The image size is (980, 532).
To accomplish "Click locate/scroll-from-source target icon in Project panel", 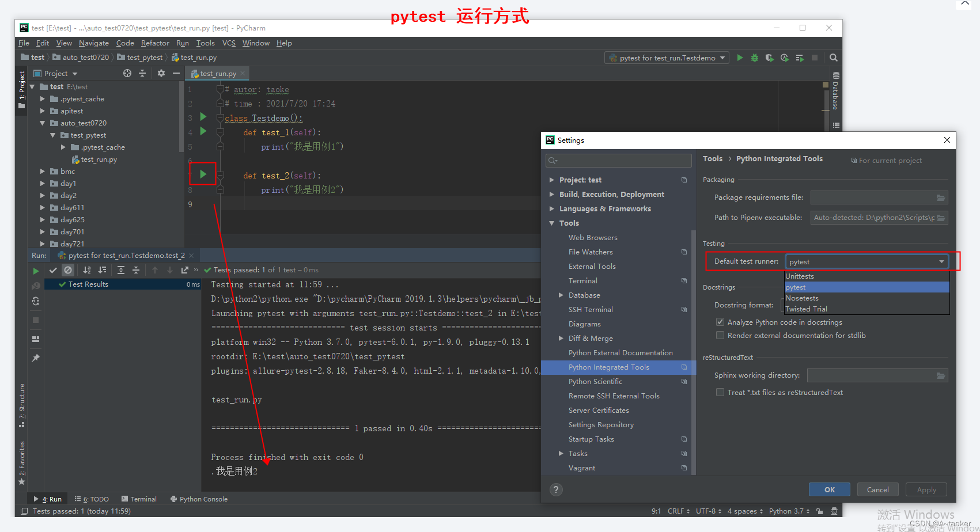I will point(127,73).
